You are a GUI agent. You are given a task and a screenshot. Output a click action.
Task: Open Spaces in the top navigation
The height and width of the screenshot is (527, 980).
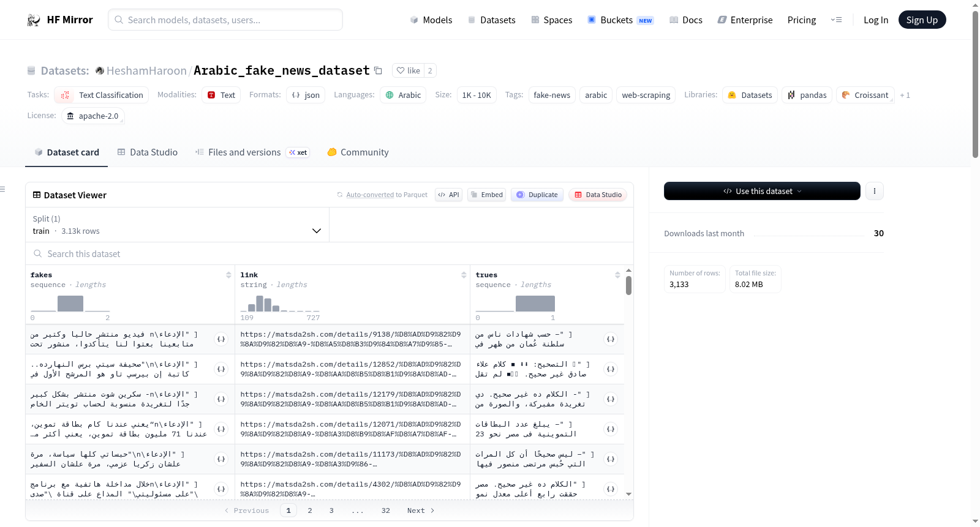(x=551, y=20)
